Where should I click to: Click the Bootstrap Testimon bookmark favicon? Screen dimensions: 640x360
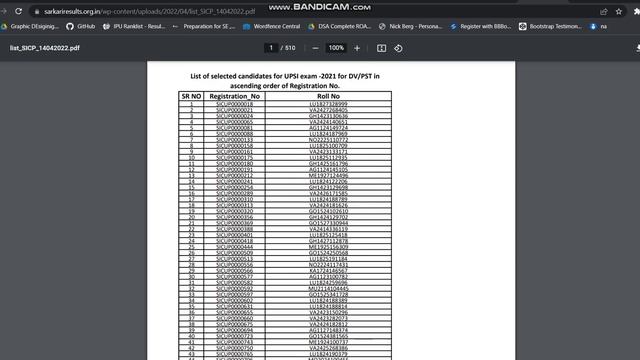point(522,27)
